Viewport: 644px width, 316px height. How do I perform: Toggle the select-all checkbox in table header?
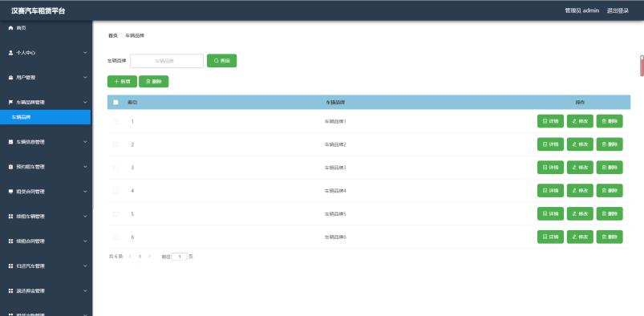coord(115,102)
